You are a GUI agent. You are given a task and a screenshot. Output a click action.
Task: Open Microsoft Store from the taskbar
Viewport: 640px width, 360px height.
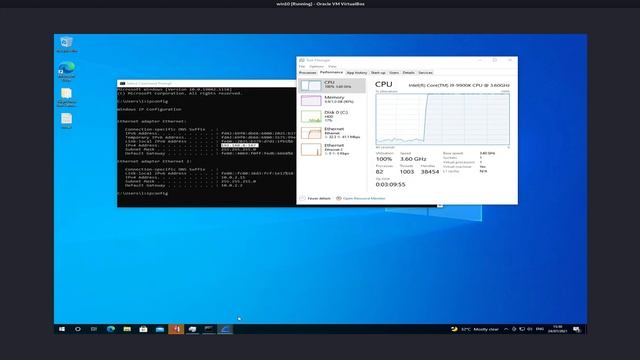click(x=143, y=329)
